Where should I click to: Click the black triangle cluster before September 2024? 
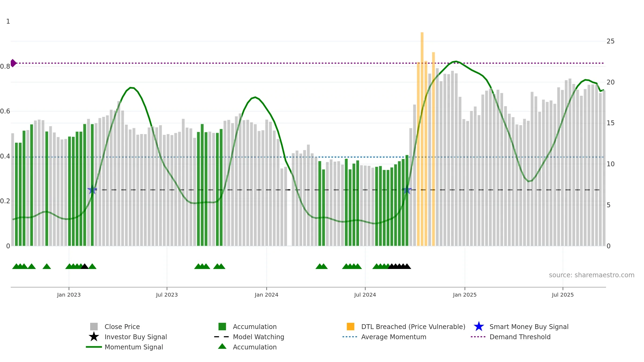coord(399,266)
